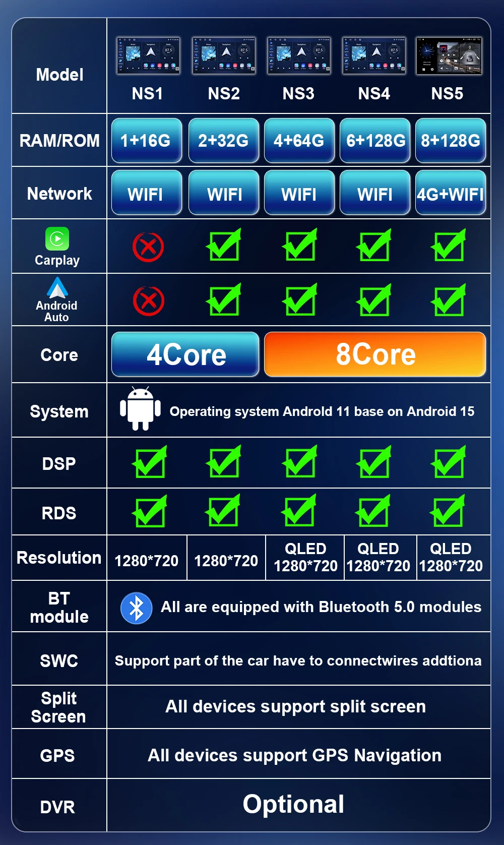Click the blue 4Core button
The width and height of the screenshot is (504, 845).
coord(185,354)
